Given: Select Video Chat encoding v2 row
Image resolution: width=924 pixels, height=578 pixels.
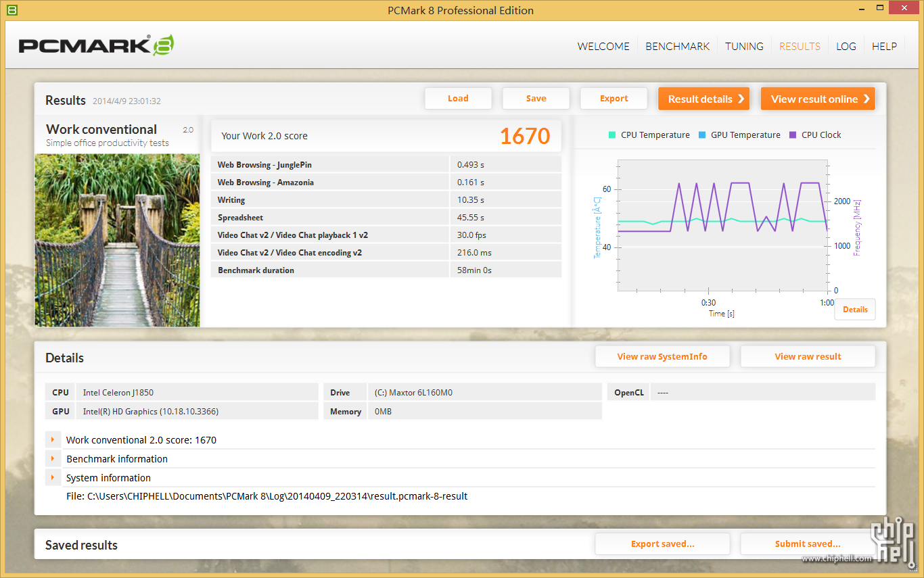Looking at the screenshot, I should point(386,252).
